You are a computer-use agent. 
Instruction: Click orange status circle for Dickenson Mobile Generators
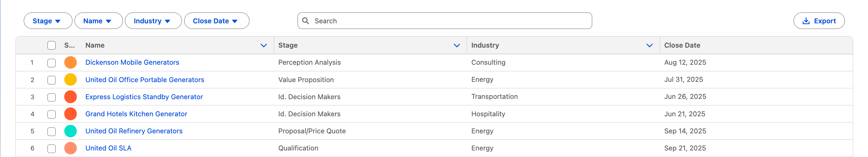pyautogui.click(x=71, y=62)
